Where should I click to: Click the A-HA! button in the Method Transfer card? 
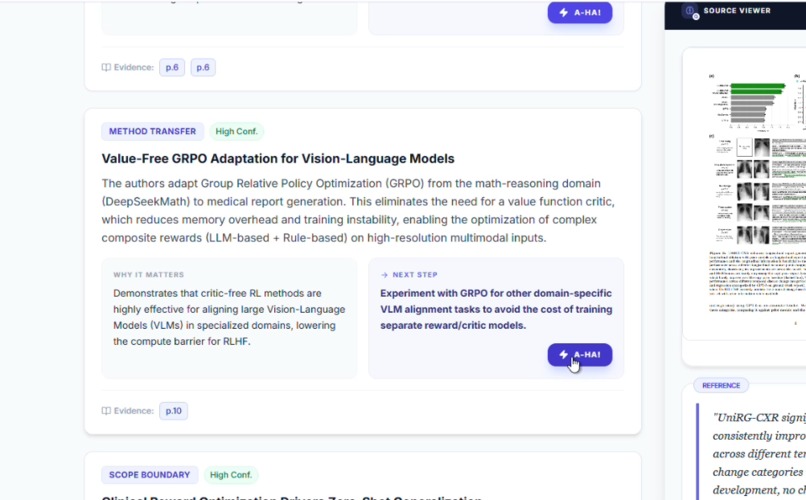[x=579, y=355]
